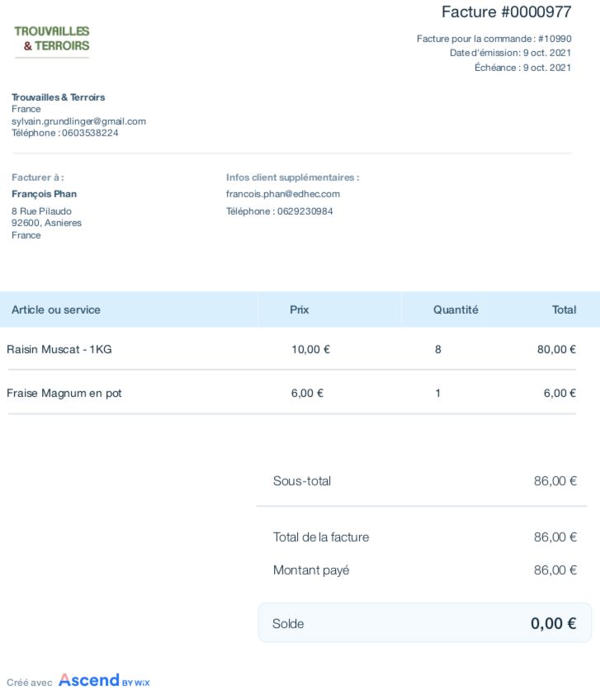Click the billing address 8 Rue Pilaudo
600x700 pixels.
tap(41, 211)
